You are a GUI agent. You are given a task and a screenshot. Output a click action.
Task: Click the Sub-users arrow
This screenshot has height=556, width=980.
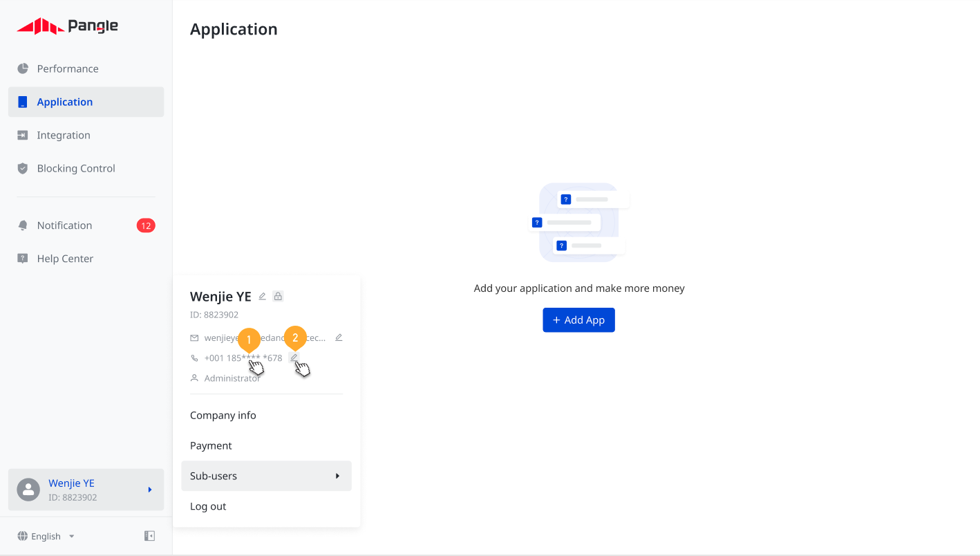point(337,476)
